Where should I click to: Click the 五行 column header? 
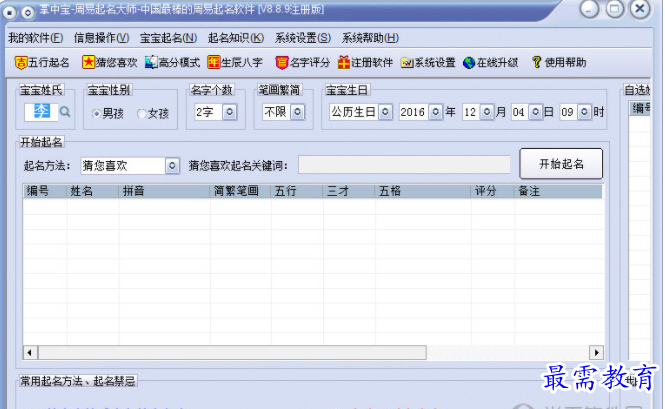tap(297, 191)
